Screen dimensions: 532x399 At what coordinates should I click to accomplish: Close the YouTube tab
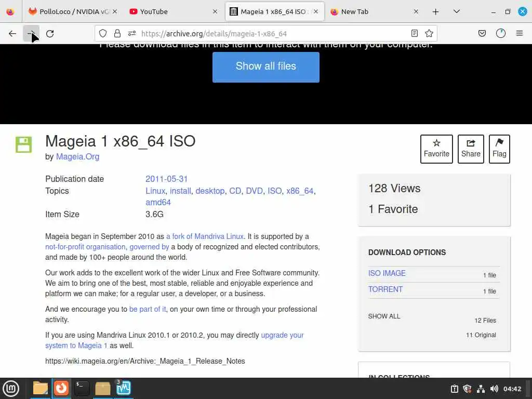click(x=215, y=11)
